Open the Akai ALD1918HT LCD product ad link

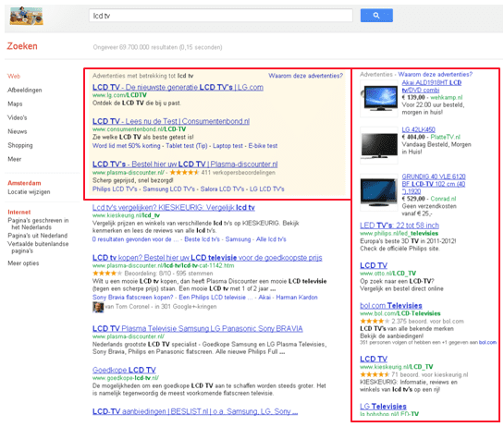(x=431, y=87)
